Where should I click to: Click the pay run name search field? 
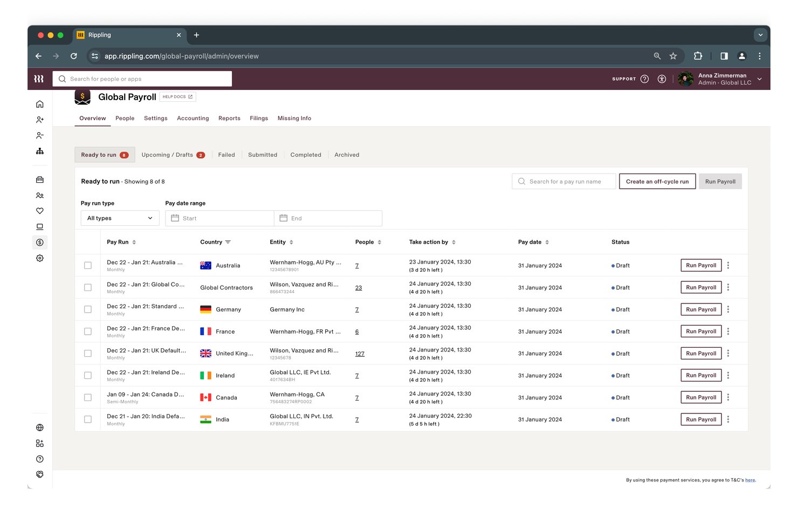(x=563, y=182)
